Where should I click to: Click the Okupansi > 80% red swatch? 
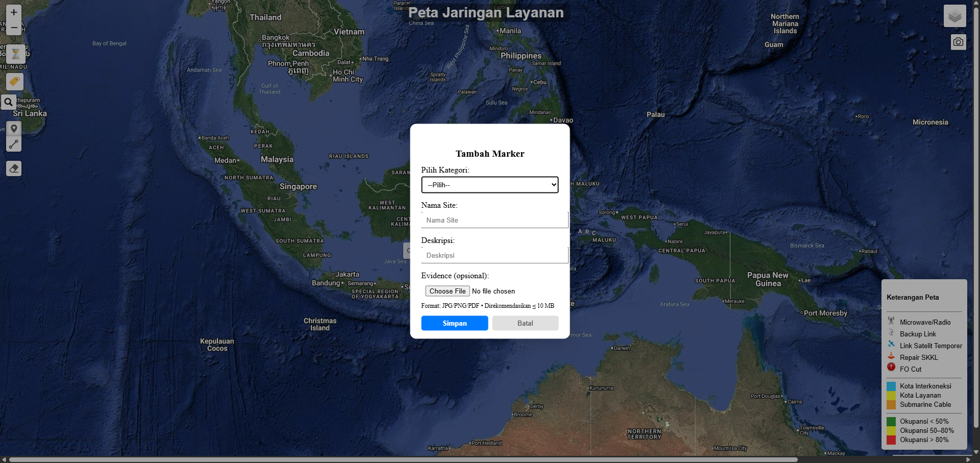coord(891,440)
